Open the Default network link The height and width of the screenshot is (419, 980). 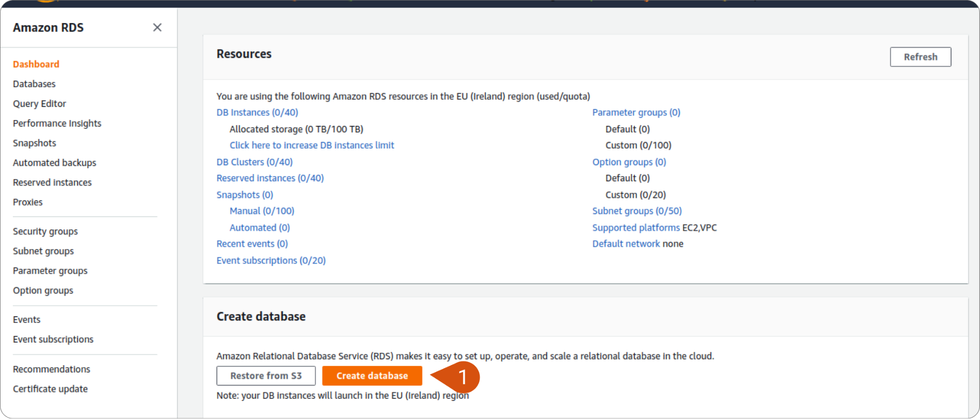(x=626, y=244)
